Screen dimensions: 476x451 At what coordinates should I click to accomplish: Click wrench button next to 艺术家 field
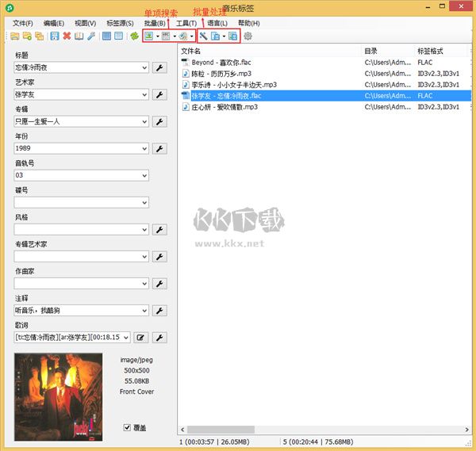[x=159, y=94]
